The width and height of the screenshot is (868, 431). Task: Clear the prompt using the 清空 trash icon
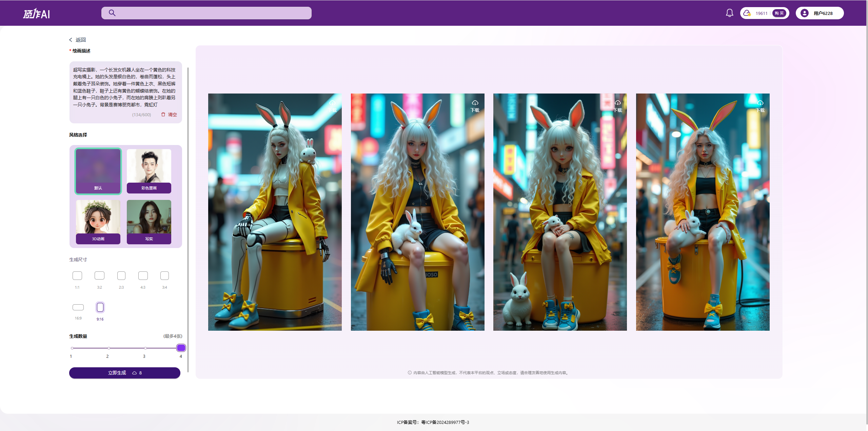coord(163,115)
